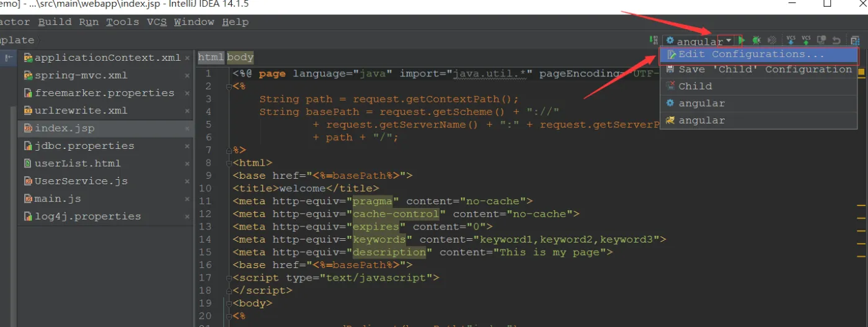Start debugging with the green bug icon

tap(756, 40)
